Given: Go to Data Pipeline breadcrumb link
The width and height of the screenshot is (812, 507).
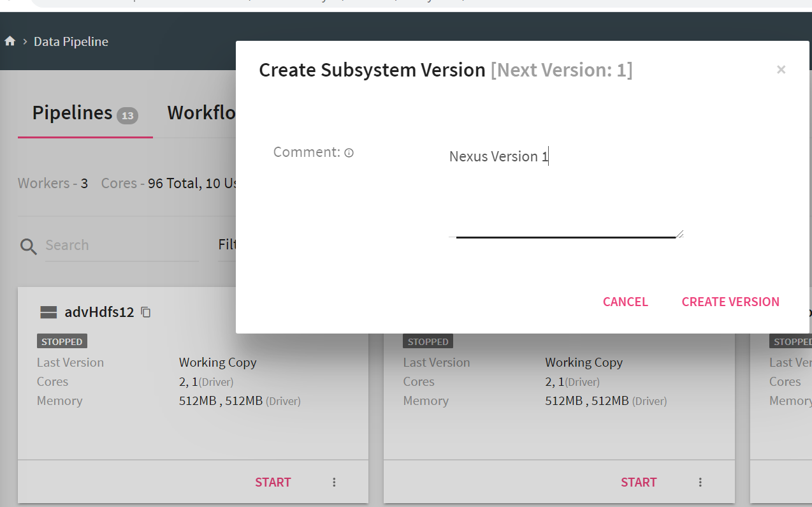Looking at the screenshot, I should click(71, 41).
